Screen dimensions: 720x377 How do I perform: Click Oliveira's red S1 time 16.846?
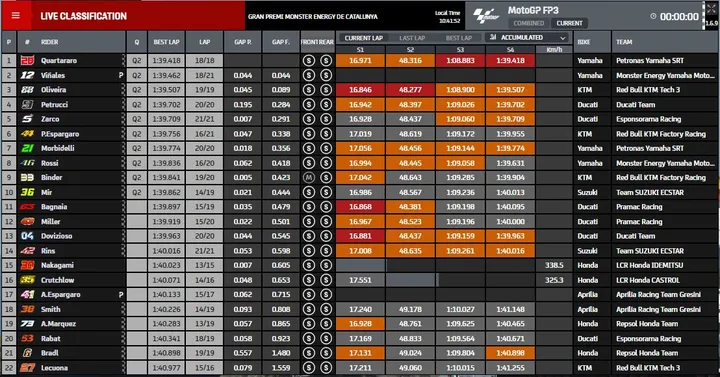click(360, 90)
